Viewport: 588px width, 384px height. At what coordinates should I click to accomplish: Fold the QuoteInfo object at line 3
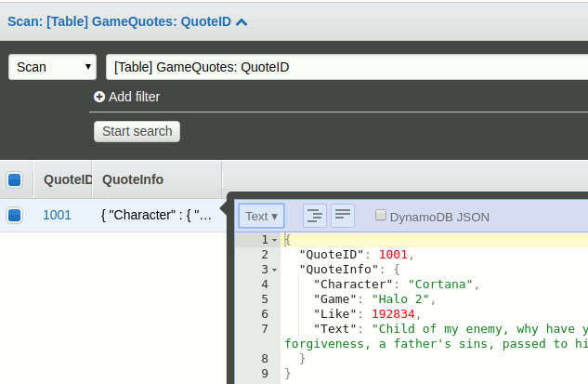point(274,270)
